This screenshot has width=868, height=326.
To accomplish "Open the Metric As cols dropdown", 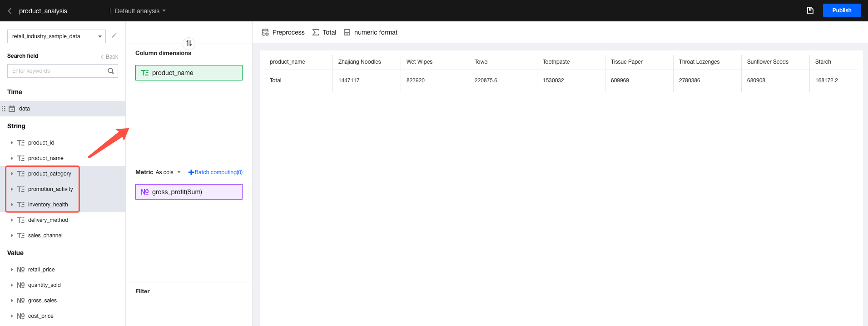I will [168, 172].
